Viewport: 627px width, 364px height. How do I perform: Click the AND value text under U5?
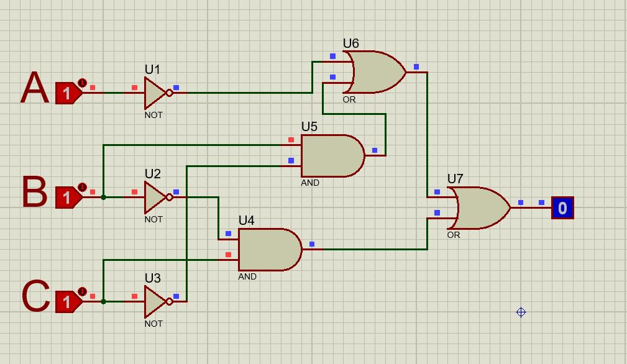point(310,183)
